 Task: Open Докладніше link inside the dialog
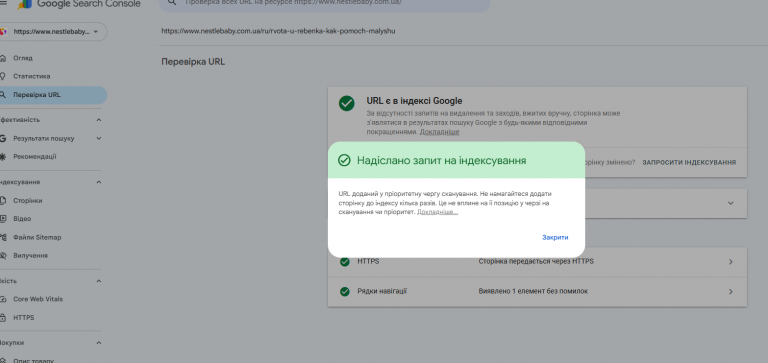pyautogui.click(x=437, y=212)
